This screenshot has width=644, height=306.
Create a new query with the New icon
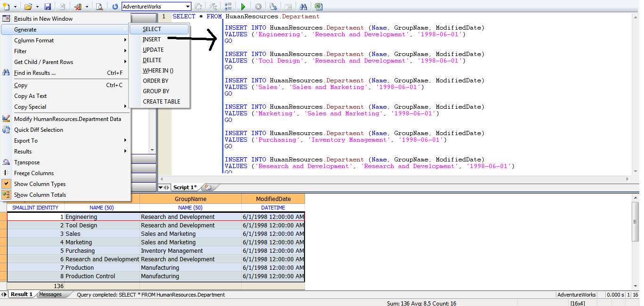point(7,6)
